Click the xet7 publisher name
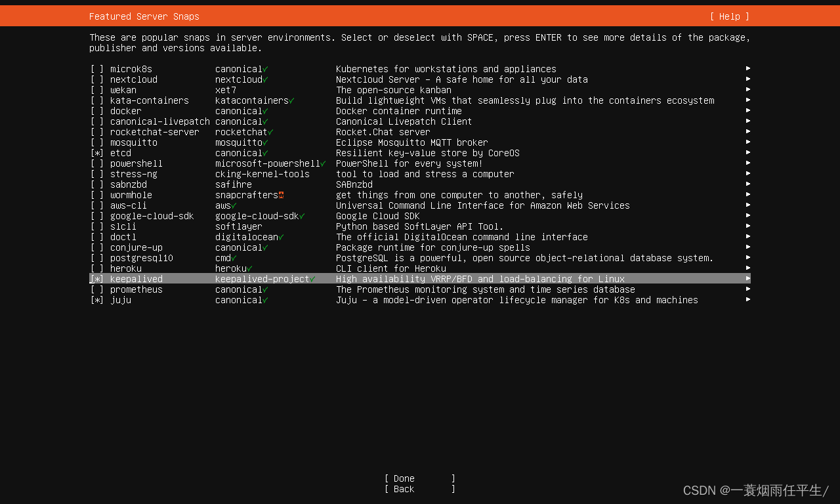840x504 pixels. 226,90
